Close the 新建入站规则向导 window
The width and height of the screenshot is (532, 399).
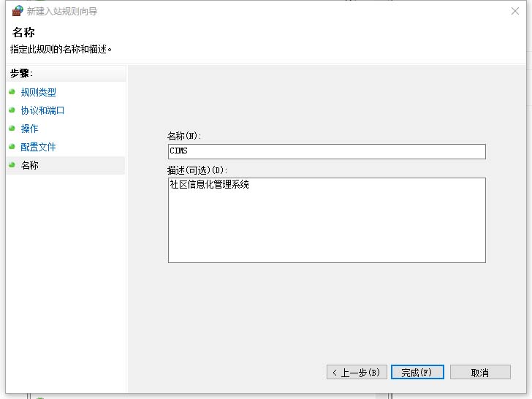[515, 11]
